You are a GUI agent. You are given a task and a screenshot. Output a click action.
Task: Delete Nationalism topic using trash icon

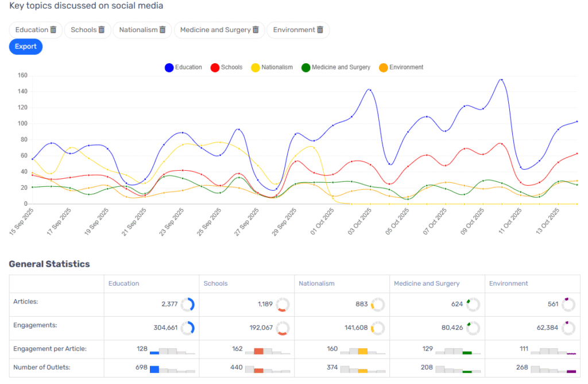[163, 30]
